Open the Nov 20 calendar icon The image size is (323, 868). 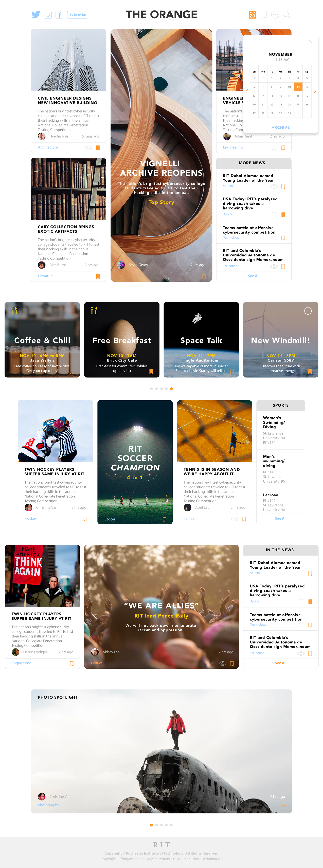[x=252, y=15]
